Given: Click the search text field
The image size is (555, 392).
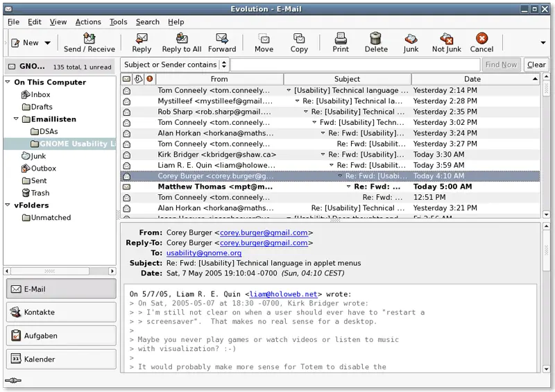Looking at the screenshot, I should pyautogui.click(x=355, y=65).
